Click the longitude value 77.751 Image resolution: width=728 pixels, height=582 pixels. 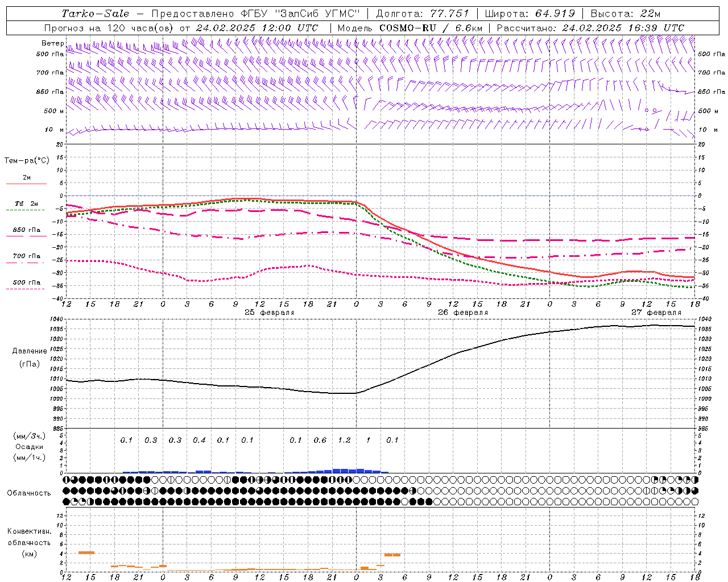point(449,14)
